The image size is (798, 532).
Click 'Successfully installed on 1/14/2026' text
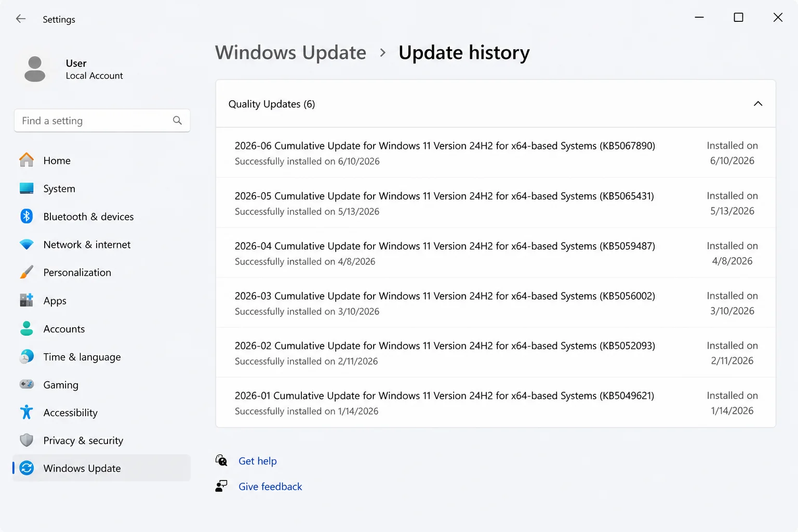pos(307,411)
